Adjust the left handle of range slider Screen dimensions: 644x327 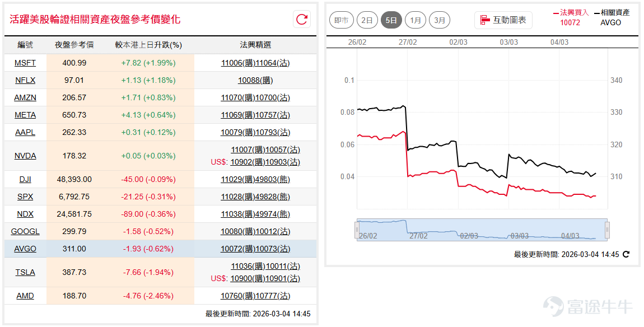click(x=357, y=230)
